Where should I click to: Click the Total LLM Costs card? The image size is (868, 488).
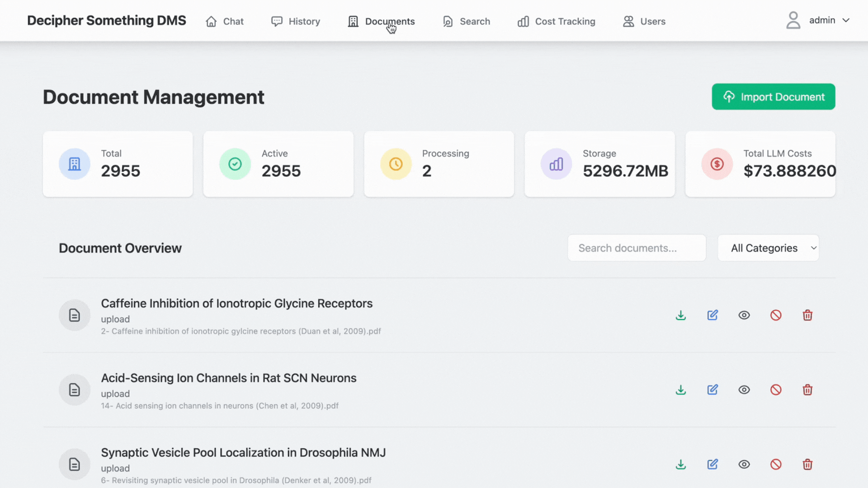coord(760,164)
